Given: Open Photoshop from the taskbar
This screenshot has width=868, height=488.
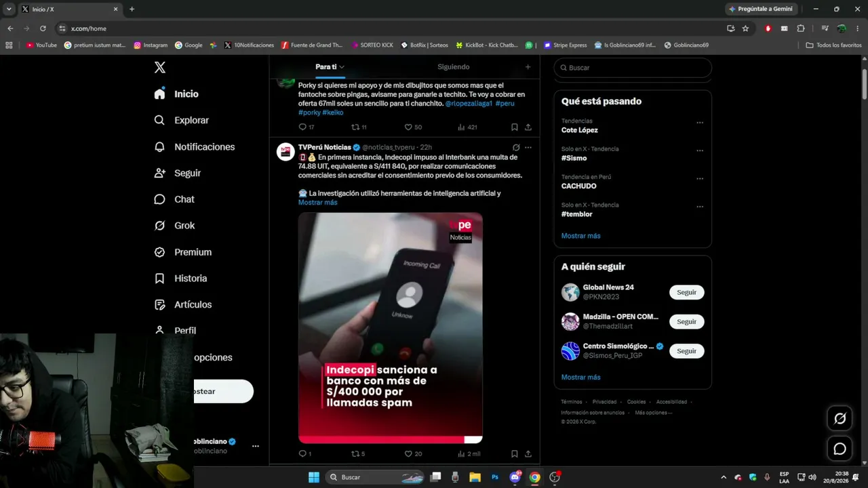Looking at the screenshot, I should pos(495,477).
